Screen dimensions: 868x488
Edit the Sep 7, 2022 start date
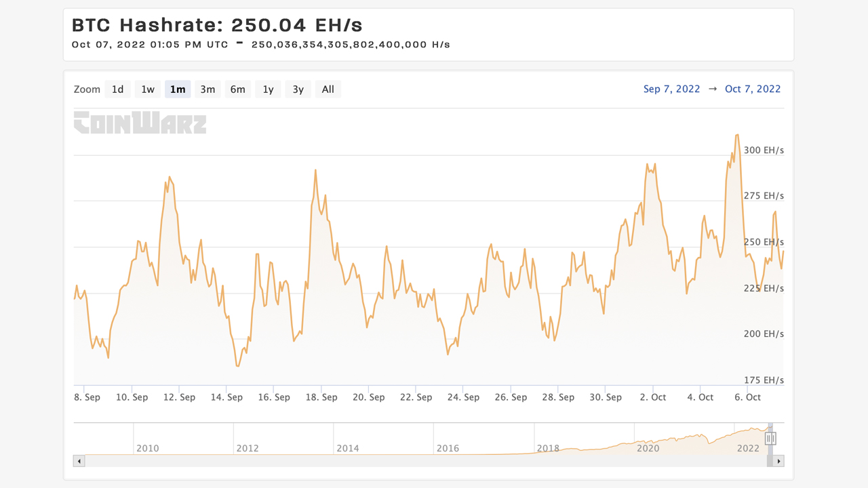coord(671,89)
